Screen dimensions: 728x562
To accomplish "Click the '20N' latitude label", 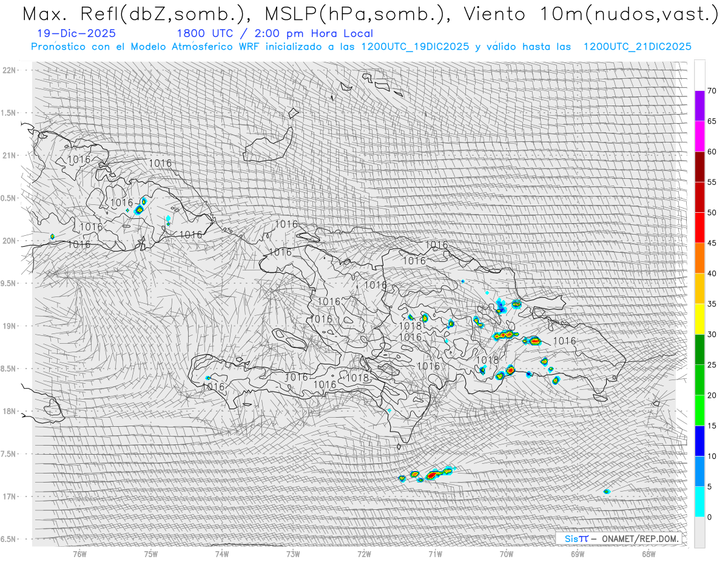I will coord(9,241).
